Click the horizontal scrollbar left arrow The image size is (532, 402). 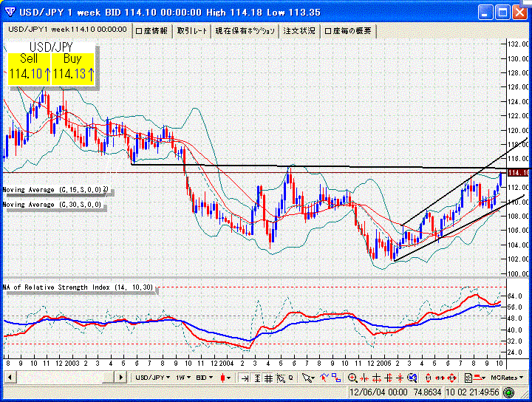[10, 378]
